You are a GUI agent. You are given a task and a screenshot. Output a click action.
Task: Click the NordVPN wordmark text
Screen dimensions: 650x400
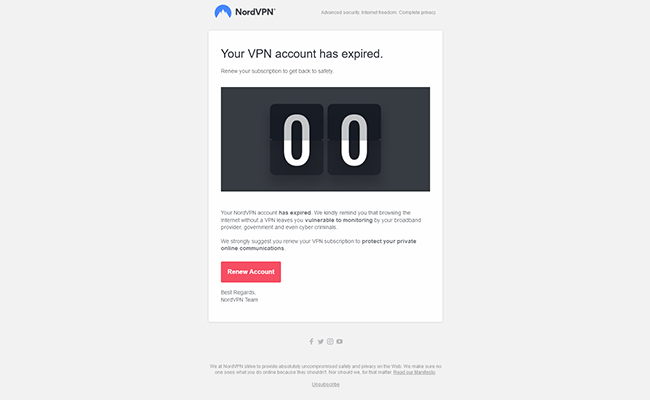(255, 12)
